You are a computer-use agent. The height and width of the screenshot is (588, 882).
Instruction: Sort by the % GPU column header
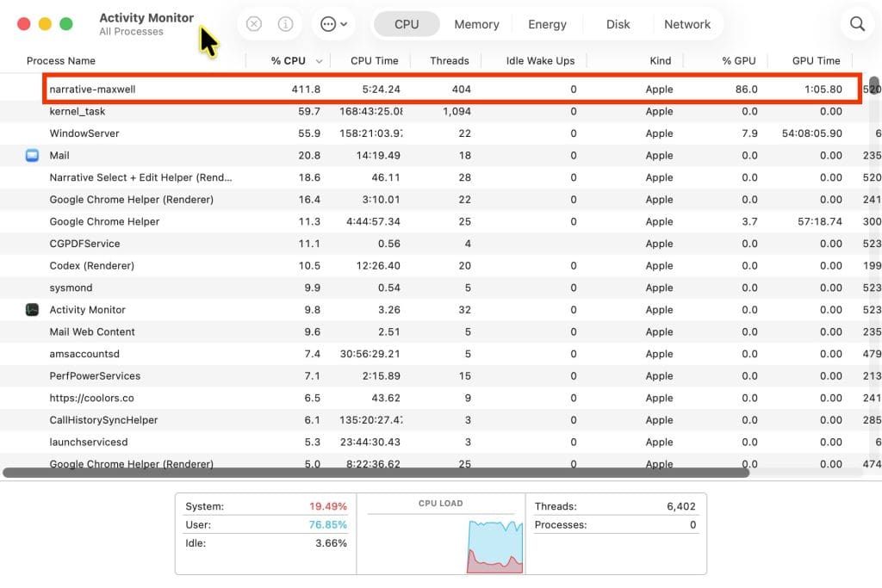click(x=738, y=61)
